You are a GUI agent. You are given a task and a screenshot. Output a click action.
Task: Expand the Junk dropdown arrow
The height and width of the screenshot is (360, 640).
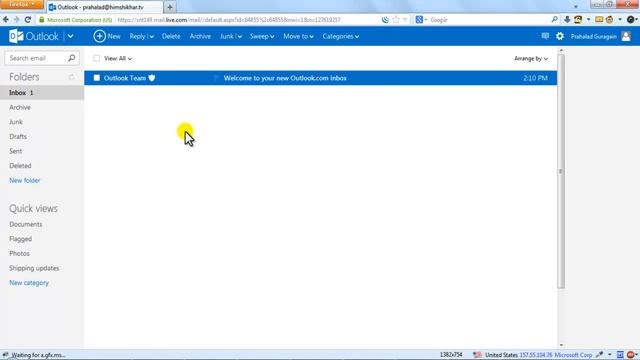240,37
